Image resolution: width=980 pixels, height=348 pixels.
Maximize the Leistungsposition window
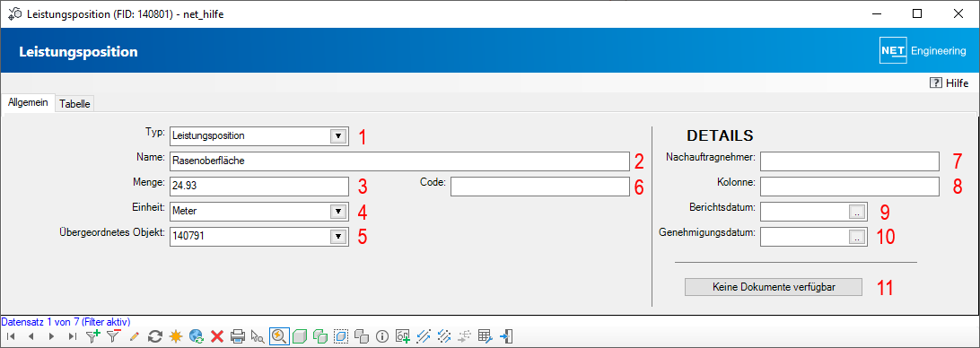click(917, 13)
